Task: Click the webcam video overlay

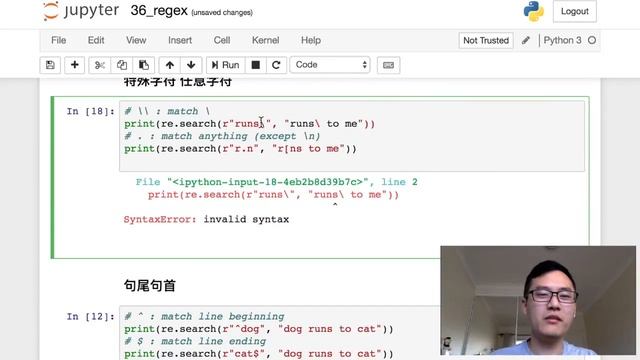Action: [x=538, y=300]
